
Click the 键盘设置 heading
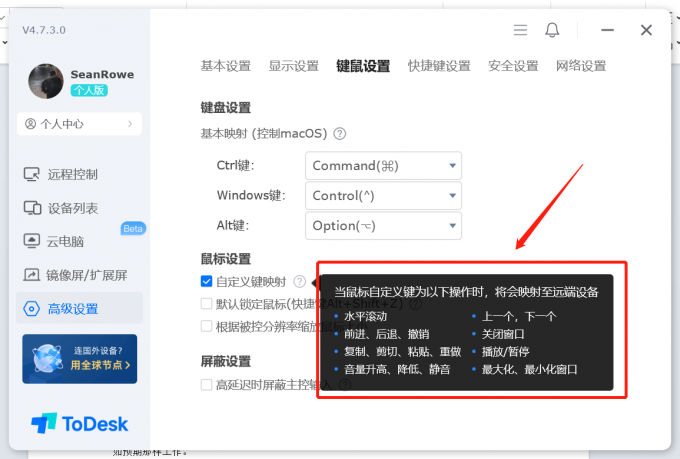pyautogui.click(x=226, y=108)
